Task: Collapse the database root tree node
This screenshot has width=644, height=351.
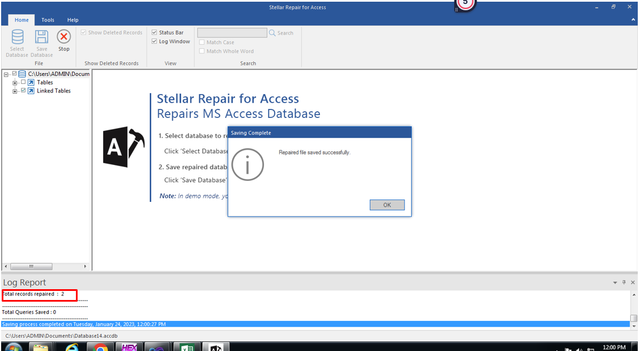Action: click(x=6, y=74)
